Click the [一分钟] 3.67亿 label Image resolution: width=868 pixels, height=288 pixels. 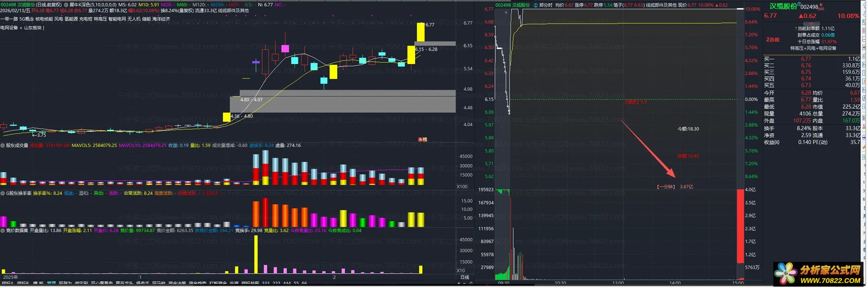click(x=675, y=187)
